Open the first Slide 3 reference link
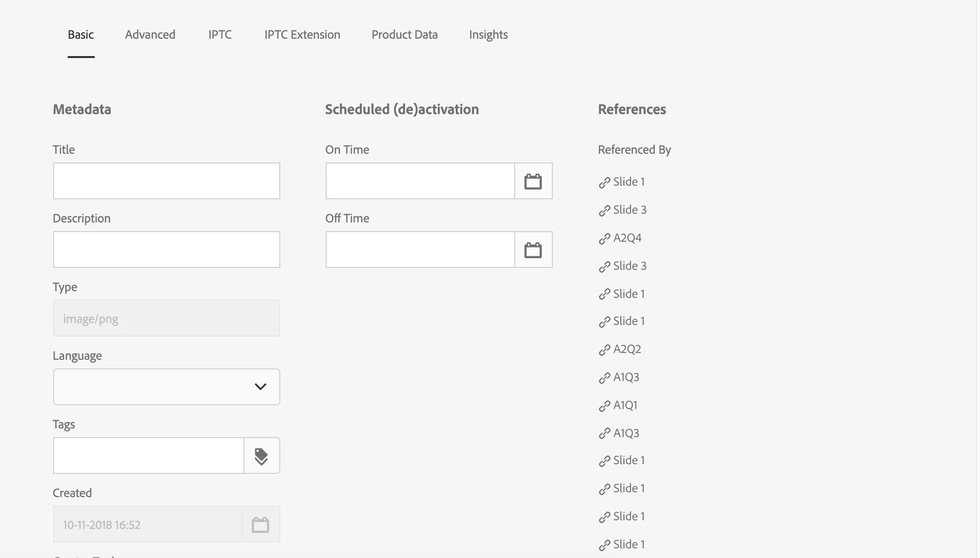This screenshot has height=558, width=980. [629, 210]
